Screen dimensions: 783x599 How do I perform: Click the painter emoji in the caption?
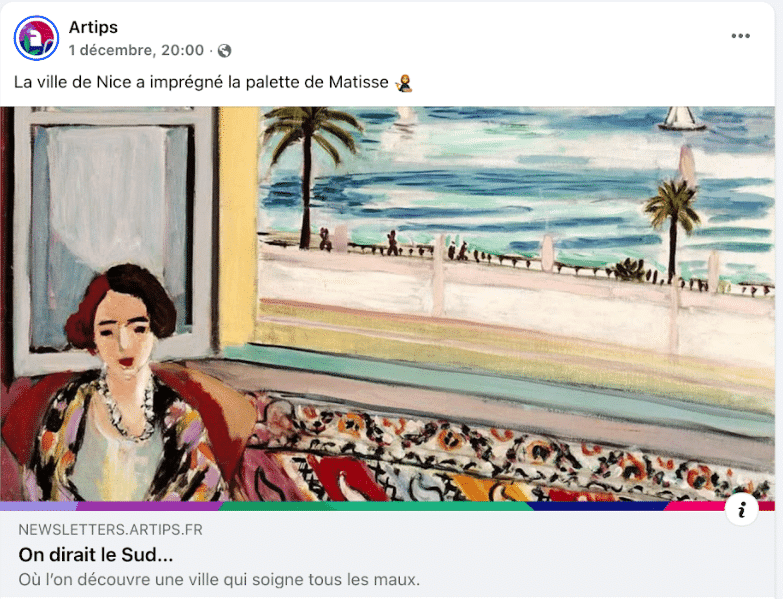403,82
